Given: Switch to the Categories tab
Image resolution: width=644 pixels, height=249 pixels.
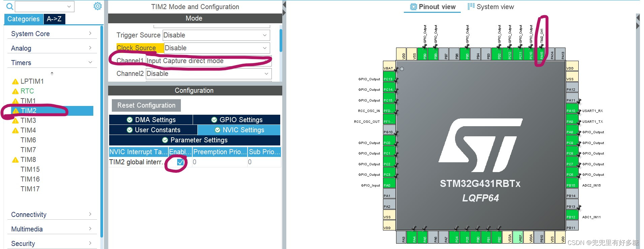Looking at the screenshot, I should point(24,19).
